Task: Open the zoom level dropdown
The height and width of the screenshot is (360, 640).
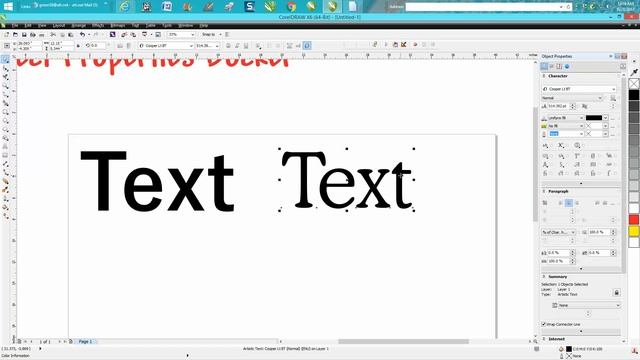Action: [x=192, y=35]
